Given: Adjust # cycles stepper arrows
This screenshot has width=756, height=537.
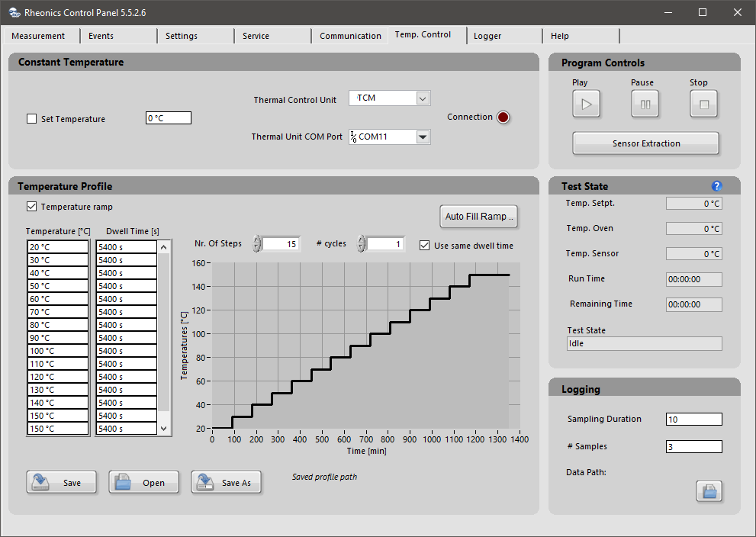Looking at the screenshot, I should 361,244.
